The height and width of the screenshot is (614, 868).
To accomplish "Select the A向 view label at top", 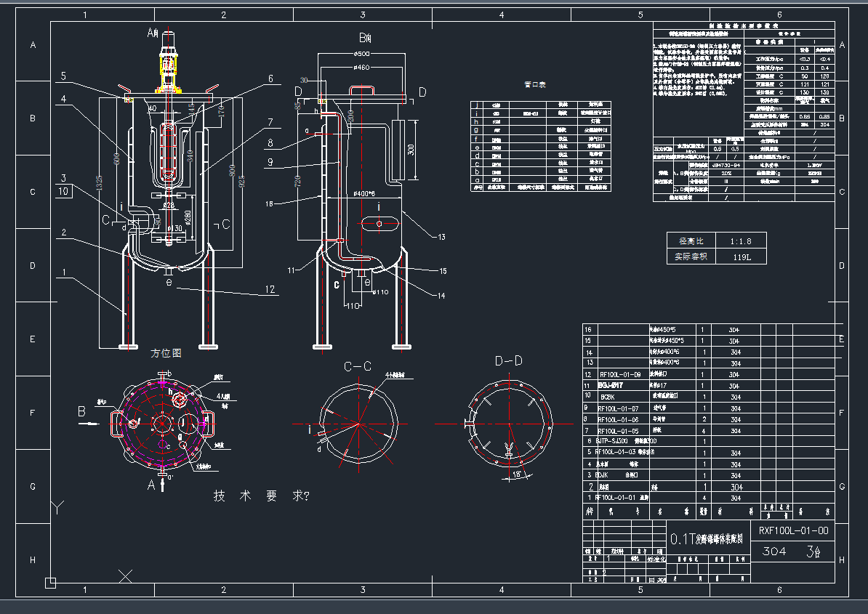I will (153, 33).
